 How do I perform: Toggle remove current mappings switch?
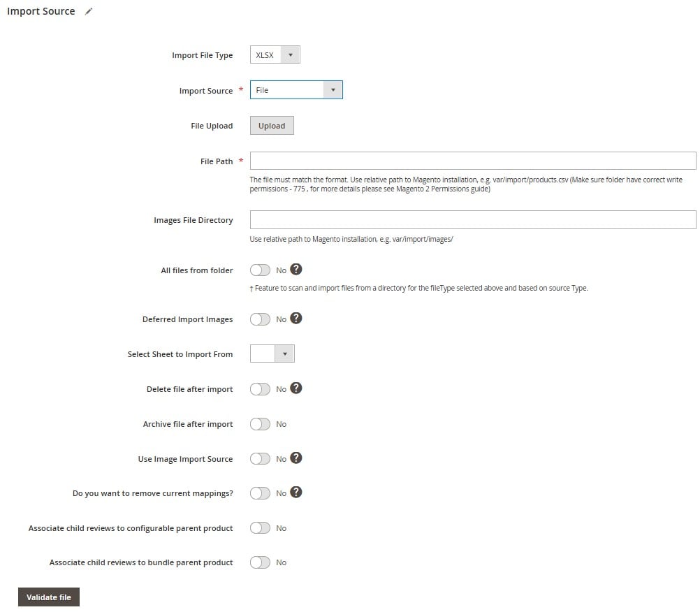pos(260,493)
